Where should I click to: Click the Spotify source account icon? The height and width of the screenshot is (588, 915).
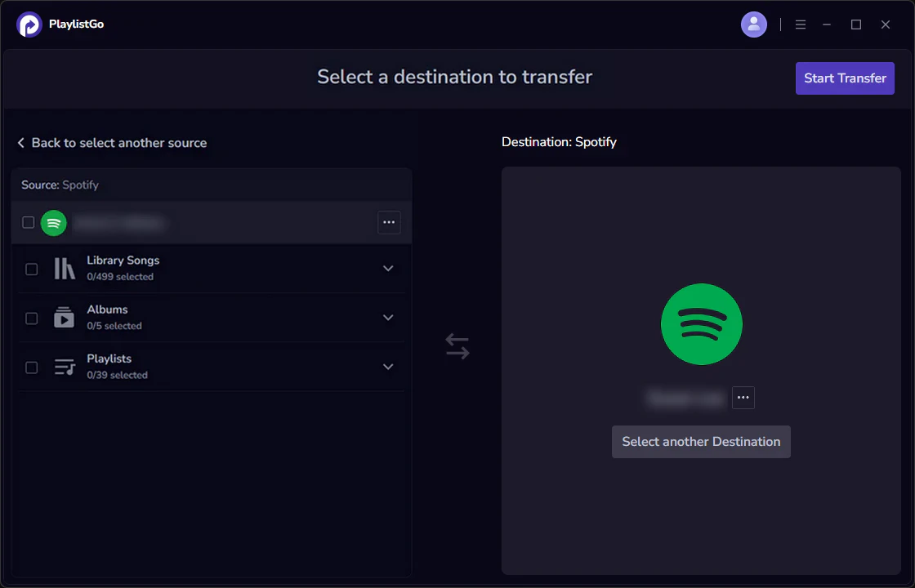click(54, 223)
